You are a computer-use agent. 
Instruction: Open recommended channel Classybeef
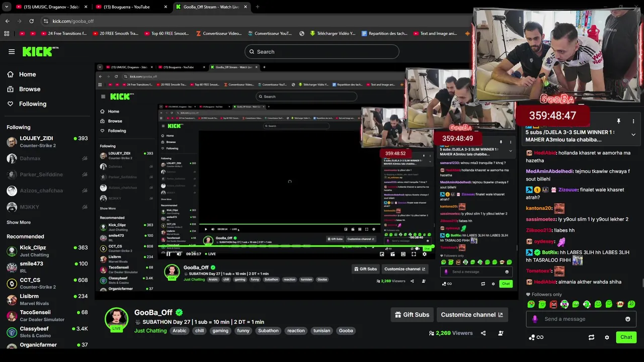[47, 332]
